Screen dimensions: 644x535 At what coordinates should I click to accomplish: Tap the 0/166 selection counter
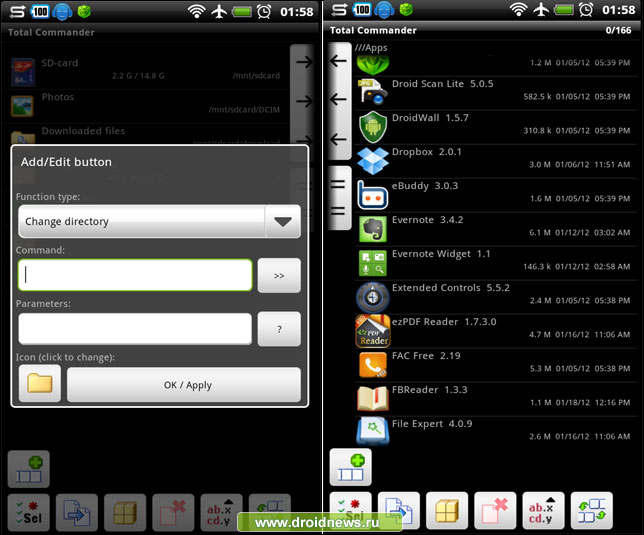(x=618, y=30)
